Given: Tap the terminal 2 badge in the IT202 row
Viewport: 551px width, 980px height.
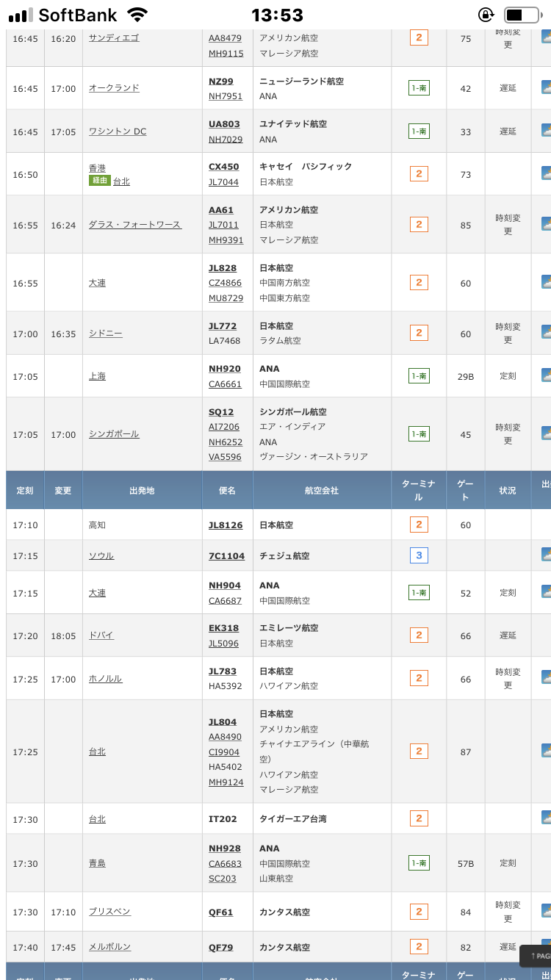Looking at the screenshot, I should coord(419,818).
